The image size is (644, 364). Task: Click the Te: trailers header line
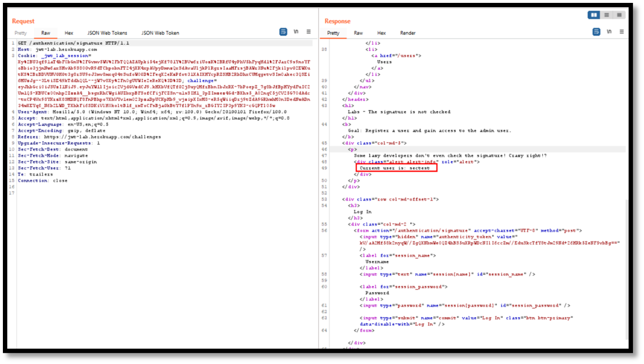point(36,174)
